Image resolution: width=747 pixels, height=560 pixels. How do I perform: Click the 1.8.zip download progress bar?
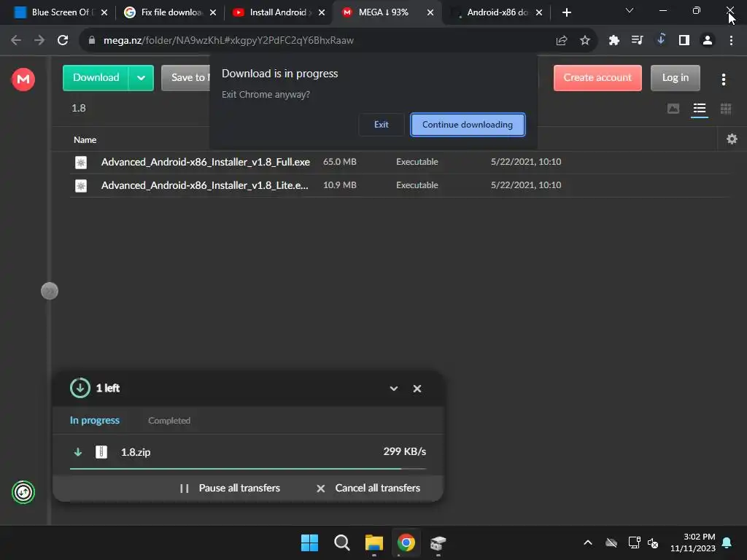248,469
